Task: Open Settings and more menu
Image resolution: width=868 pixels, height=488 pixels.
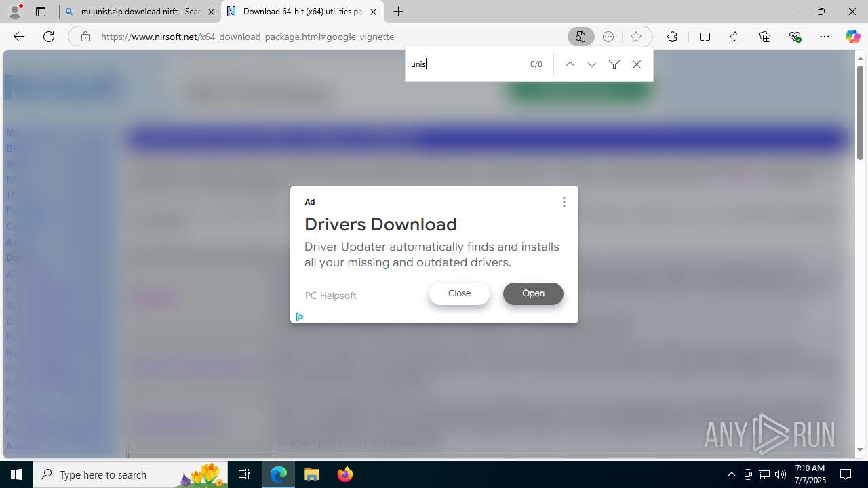Action: click(825, 37)
